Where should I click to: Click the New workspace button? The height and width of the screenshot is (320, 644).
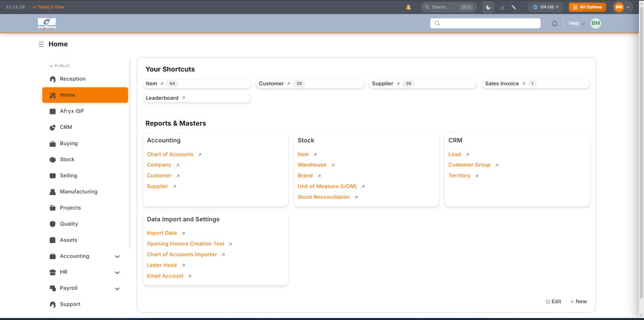click(578, 302)
